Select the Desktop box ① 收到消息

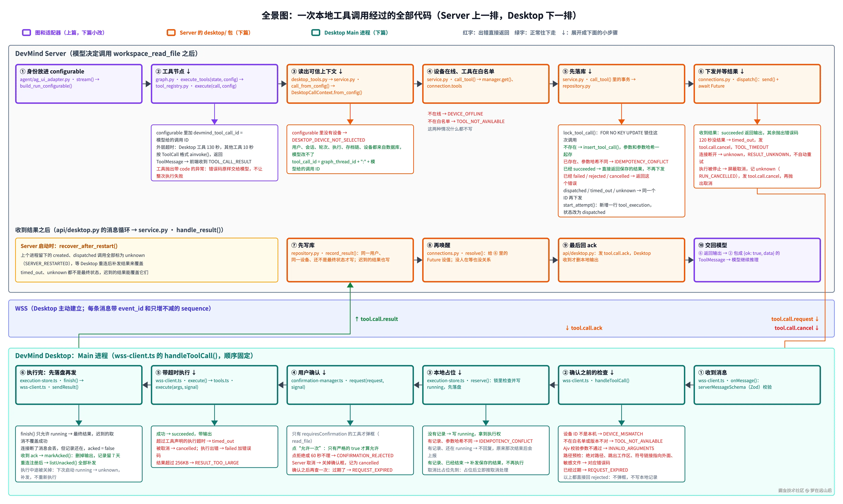click(x=757, y=385)
